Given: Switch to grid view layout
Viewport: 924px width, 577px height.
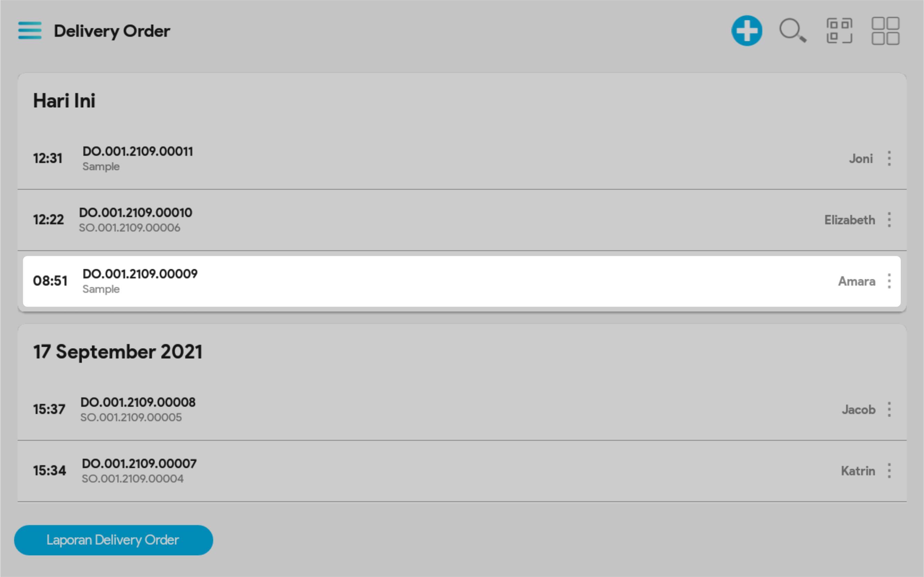Looking at the screenshot, I should click(885, 30).
